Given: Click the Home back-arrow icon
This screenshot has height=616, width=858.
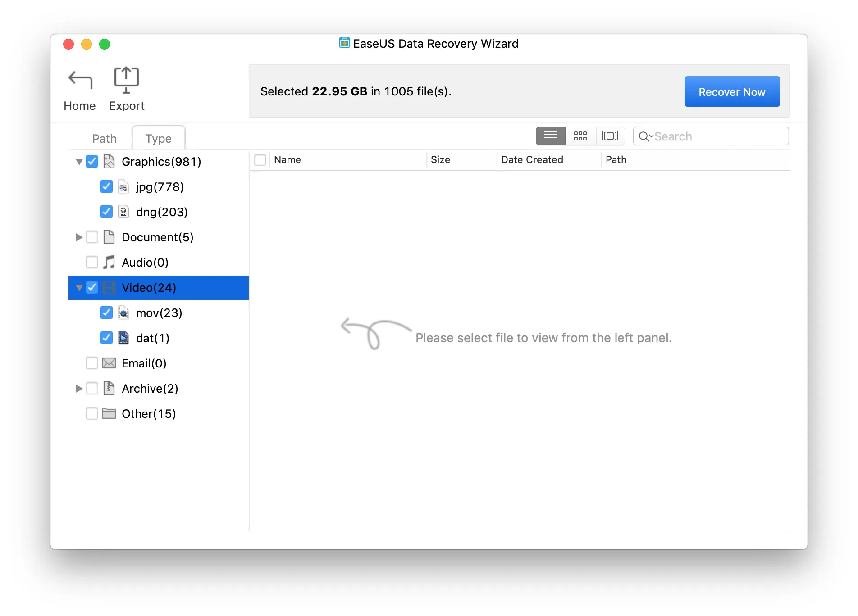Looking at the screenshot, I should pyautogui.click(x=80, y=80).
